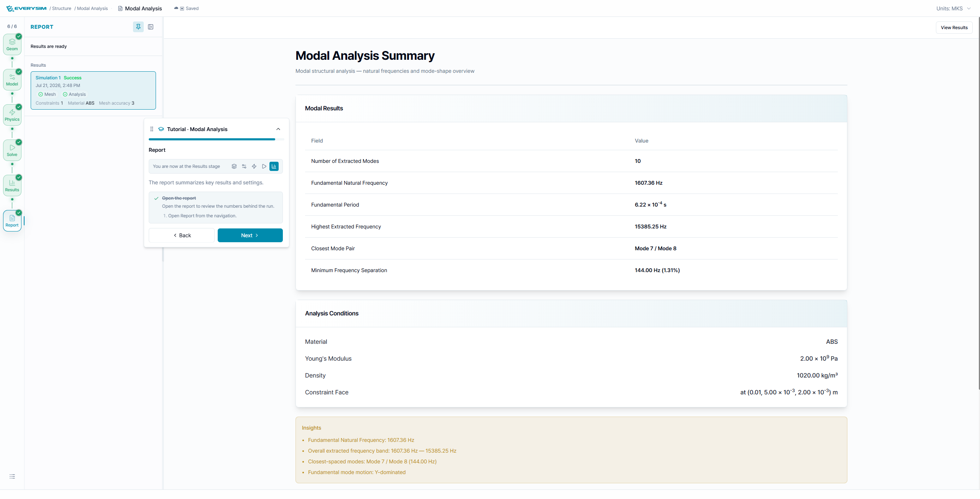Click the Analysis status chip

click(x=74, y=94)
